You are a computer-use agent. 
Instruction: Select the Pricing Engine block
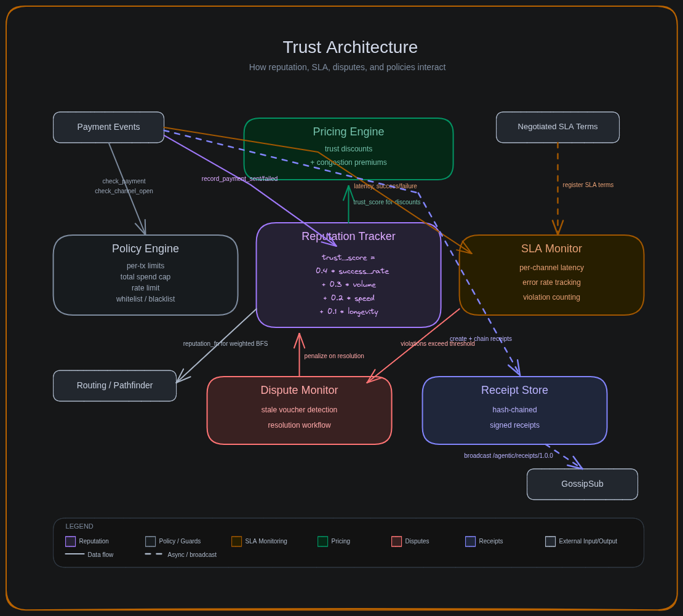348,148
